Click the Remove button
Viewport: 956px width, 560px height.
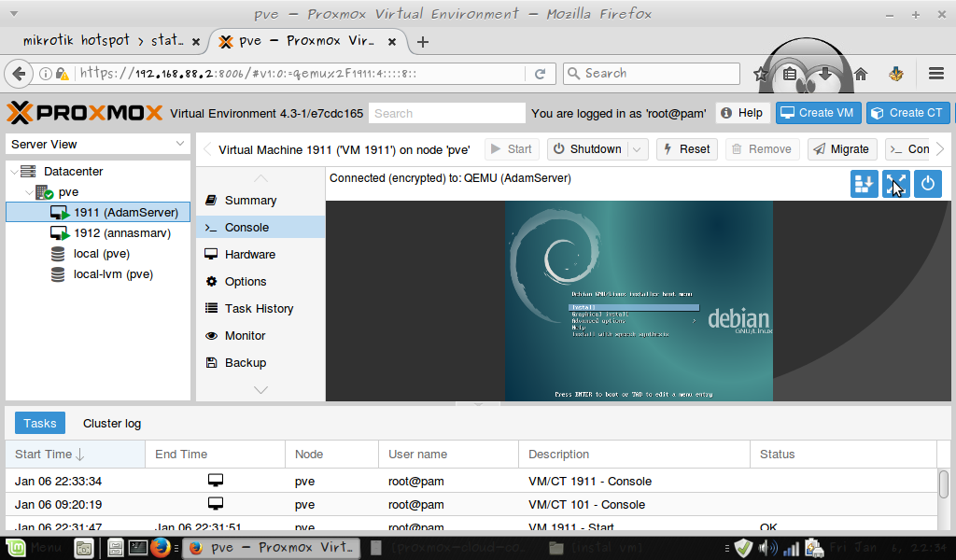click(762, 149)
